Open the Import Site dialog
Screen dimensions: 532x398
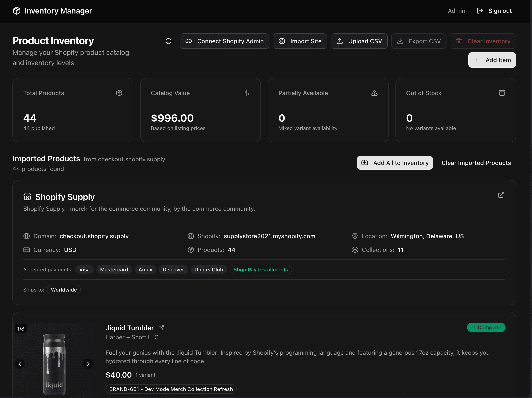pos(300,41)
